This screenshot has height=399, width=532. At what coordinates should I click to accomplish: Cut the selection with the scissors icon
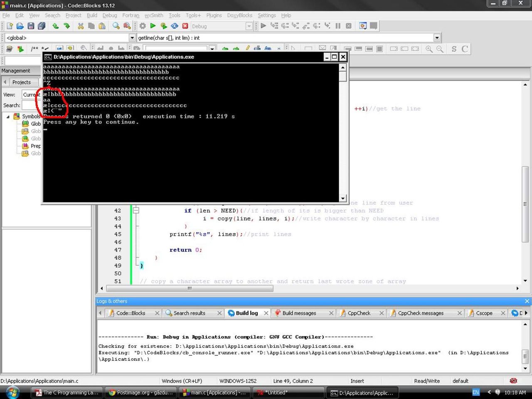(x=81, y=26)
